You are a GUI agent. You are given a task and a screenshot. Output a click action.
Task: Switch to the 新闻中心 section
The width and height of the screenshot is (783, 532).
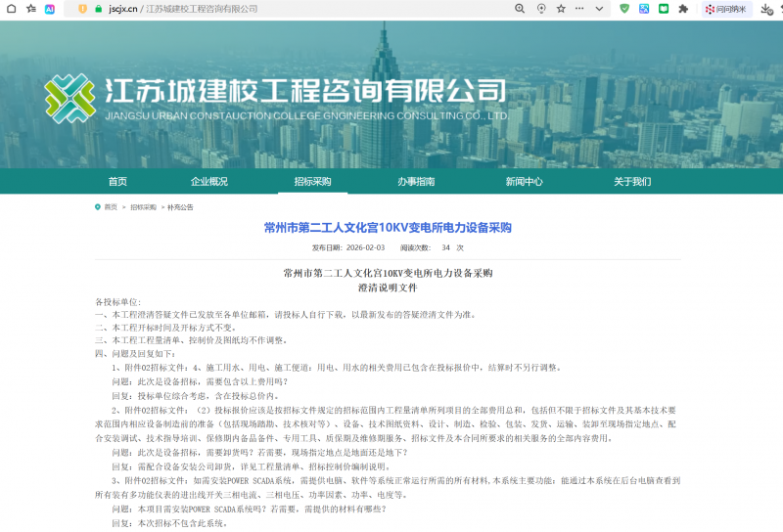[524, 181]
